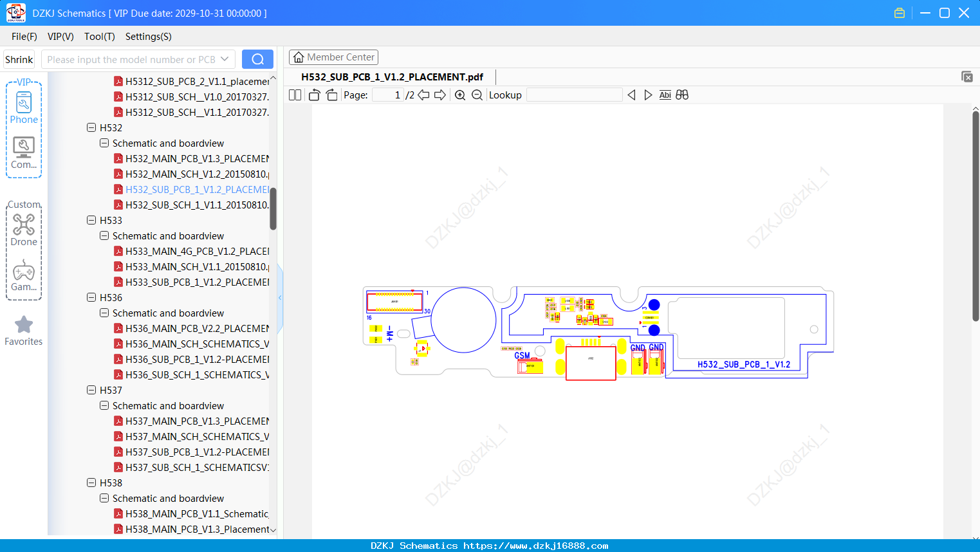980x552 pixels.
Task: Rotate page counterclockwise
Action: pos(314,95)
